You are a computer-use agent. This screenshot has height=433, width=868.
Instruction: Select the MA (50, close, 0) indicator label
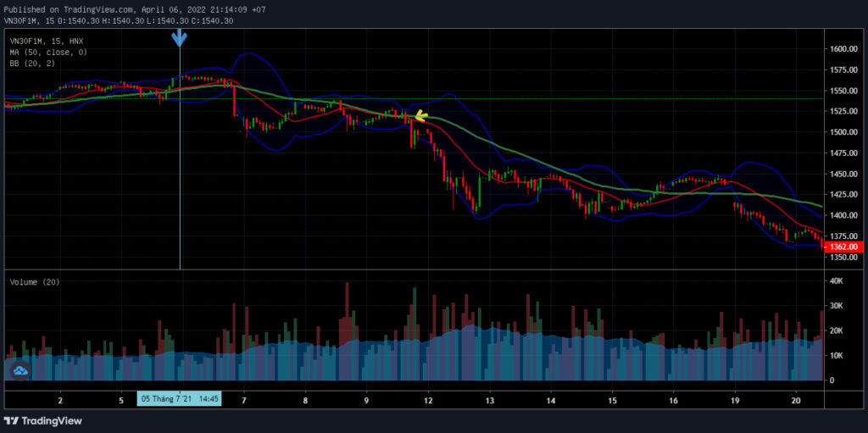tap(48, 52)
